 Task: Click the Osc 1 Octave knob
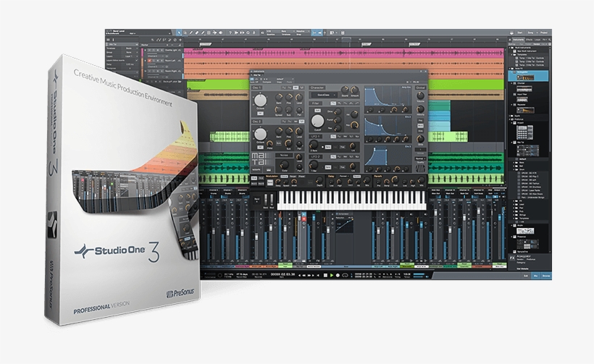click(260, 101)
